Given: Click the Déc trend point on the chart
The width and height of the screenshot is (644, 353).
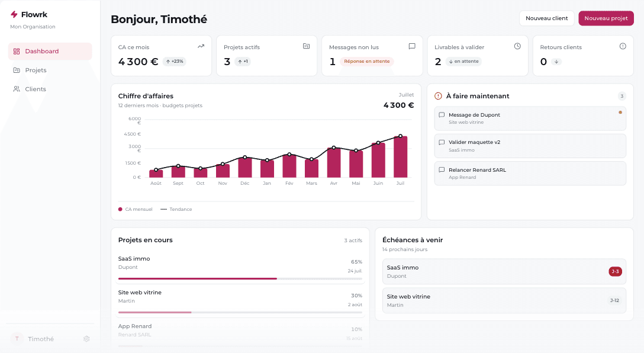Looking at the screenshot, I should point(245,158).
